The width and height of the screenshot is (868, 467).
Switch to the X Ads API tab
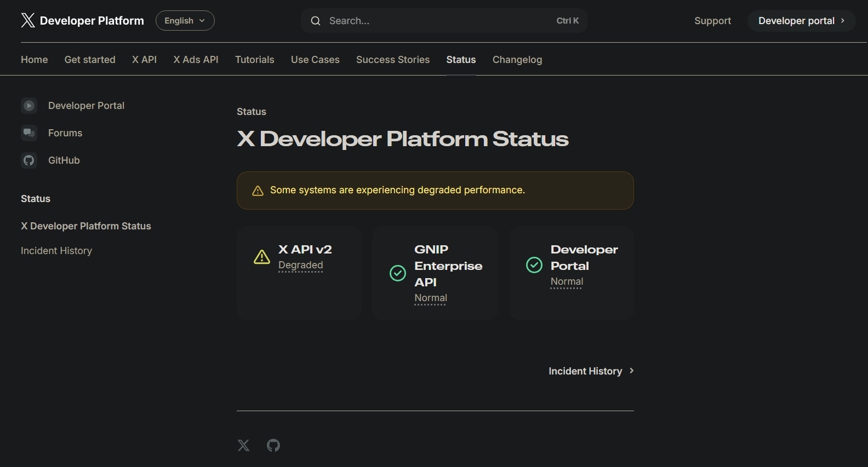[196, 60]
